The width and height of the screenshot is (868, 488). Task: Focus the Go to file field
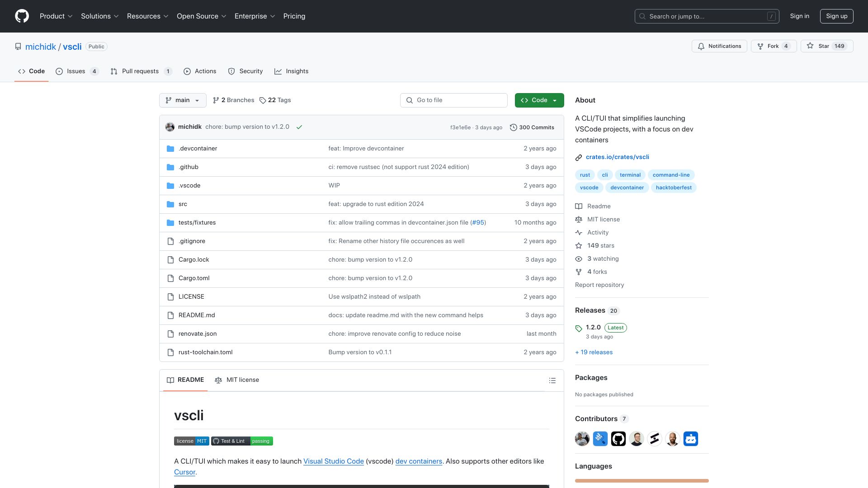[x=454, y=100]
